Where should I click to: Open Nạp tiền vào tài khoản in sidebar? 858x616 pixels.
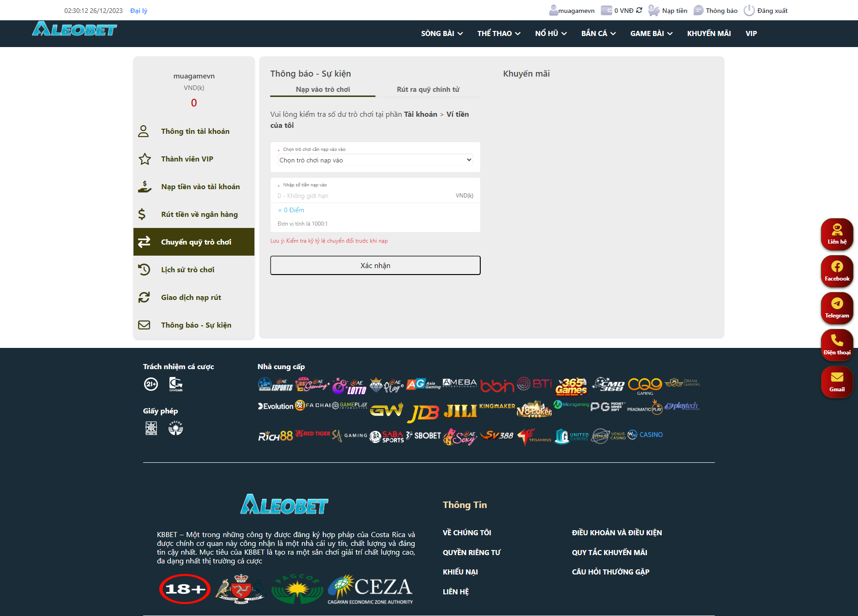[194, 186]
